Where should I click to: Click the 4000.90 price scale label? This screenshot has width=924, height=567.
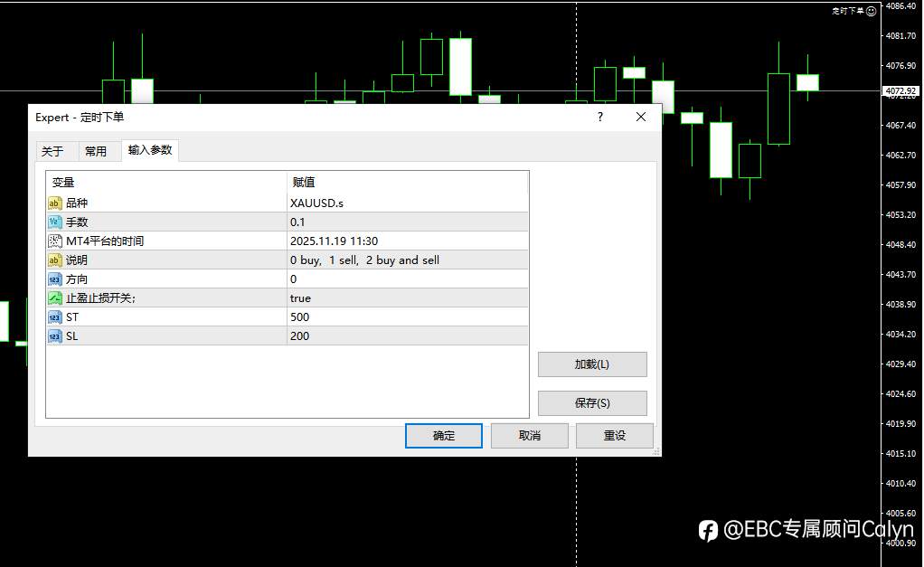coord(901,543)
